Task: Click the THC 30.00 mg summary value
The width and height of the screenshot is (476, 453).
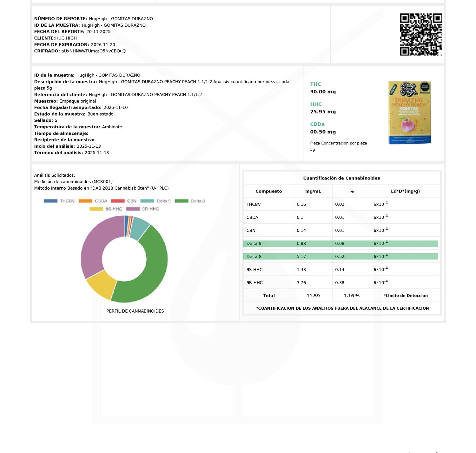Action: pyautogui.click(x=323, y=92)
